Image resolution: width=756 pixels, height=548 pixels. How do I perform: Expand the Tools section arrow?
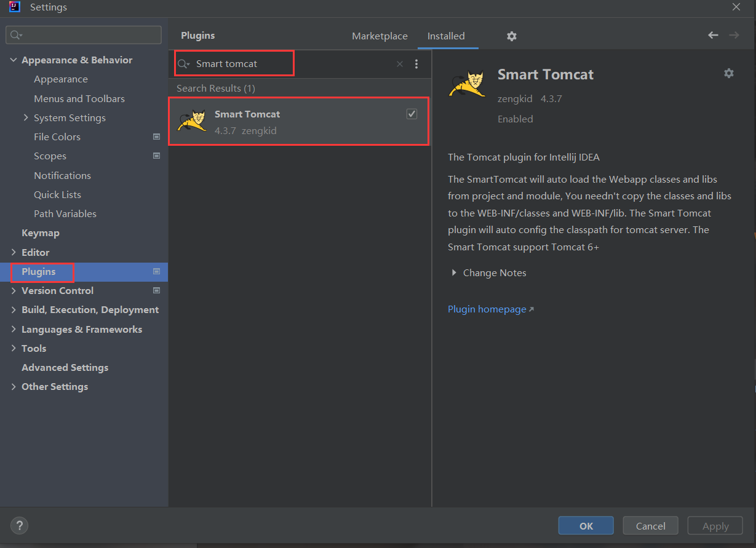14,348
